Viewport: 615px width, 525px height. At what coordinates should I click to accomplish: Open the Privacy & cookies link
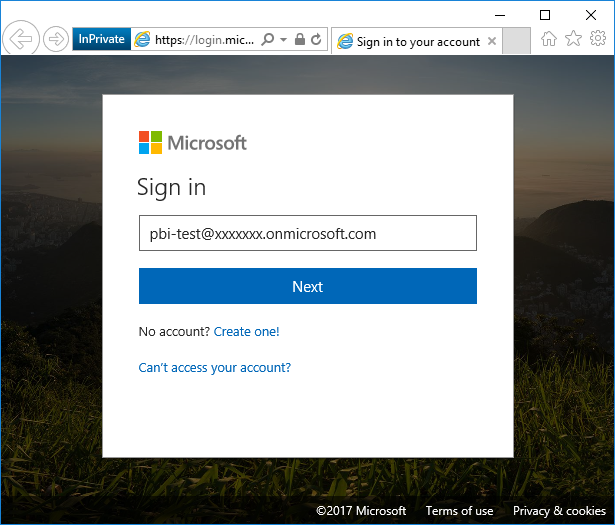(559, 511)
